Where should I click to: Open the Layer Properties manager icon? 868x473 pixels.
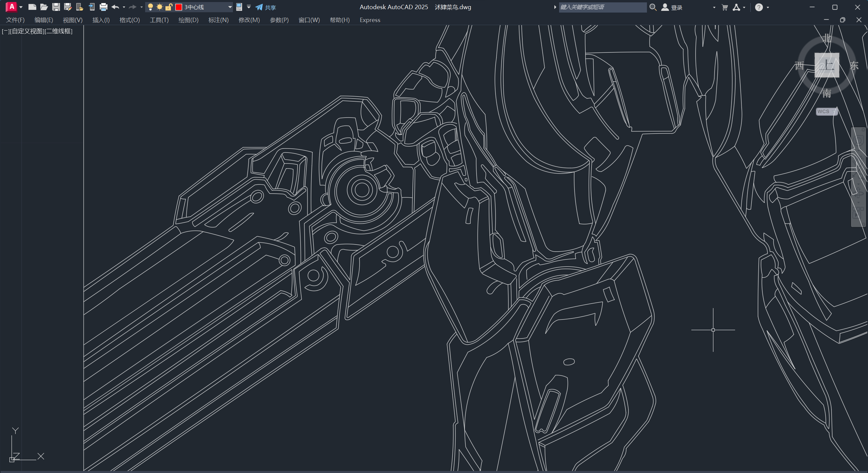click(x=239, y=7)
